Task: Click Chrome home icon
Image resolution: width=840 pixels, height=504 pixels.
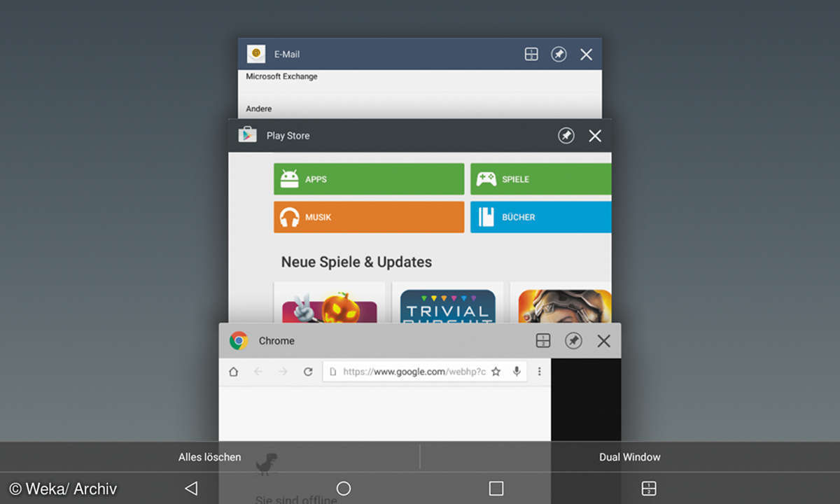Action: pyautogui.click(x=233, y=372)
